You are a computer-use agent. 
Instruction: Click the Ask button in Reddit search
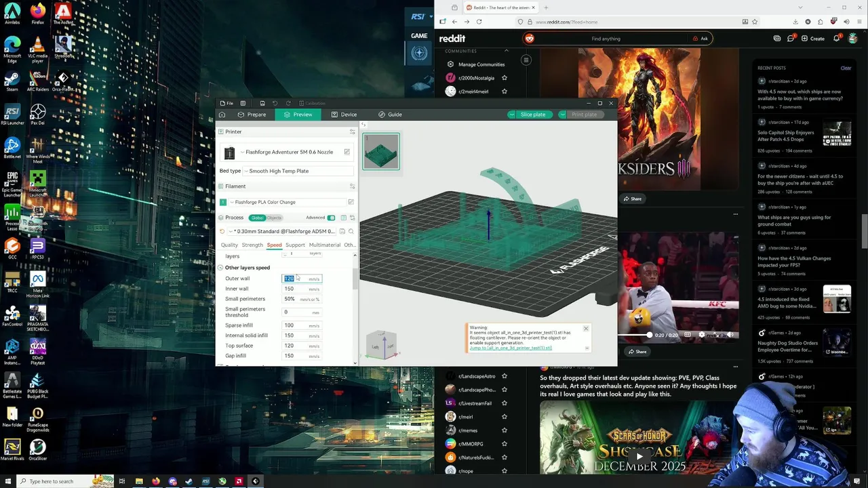point(700,39)
